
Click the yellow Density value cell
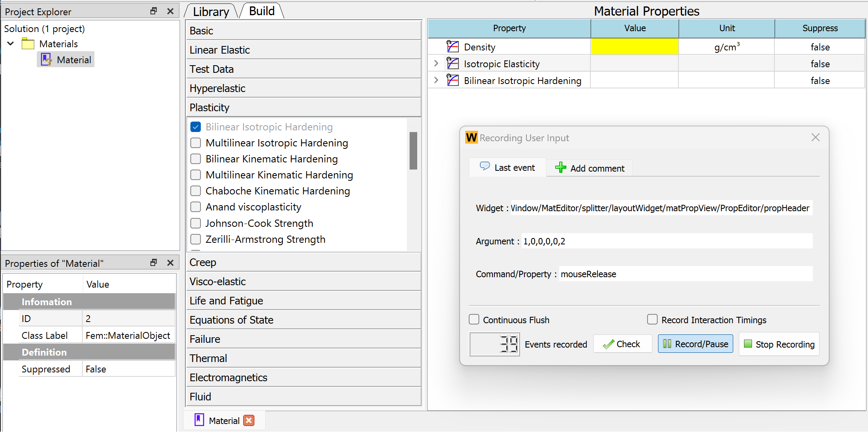[634, 47]
